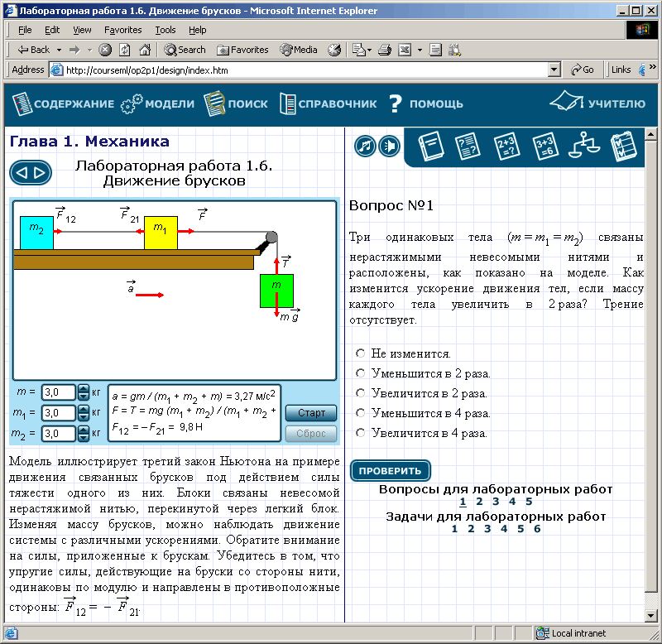Open the problems '2+3=?' icon

[x=506, y=147]
